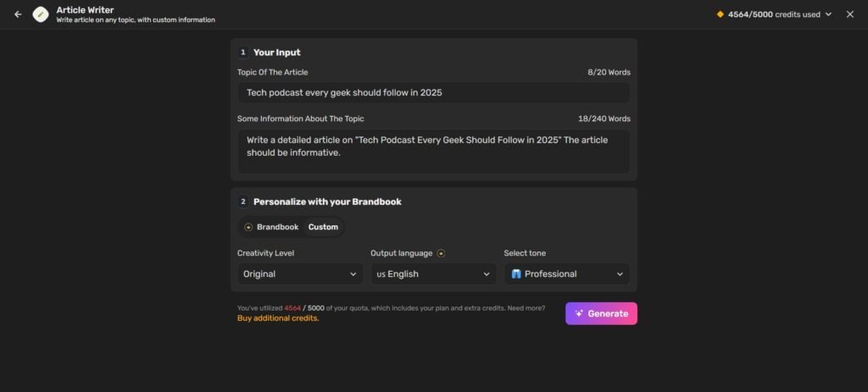The image size is (868, 392).
Task: Switch to the Brandbook tab
Action: click(272, 227)
